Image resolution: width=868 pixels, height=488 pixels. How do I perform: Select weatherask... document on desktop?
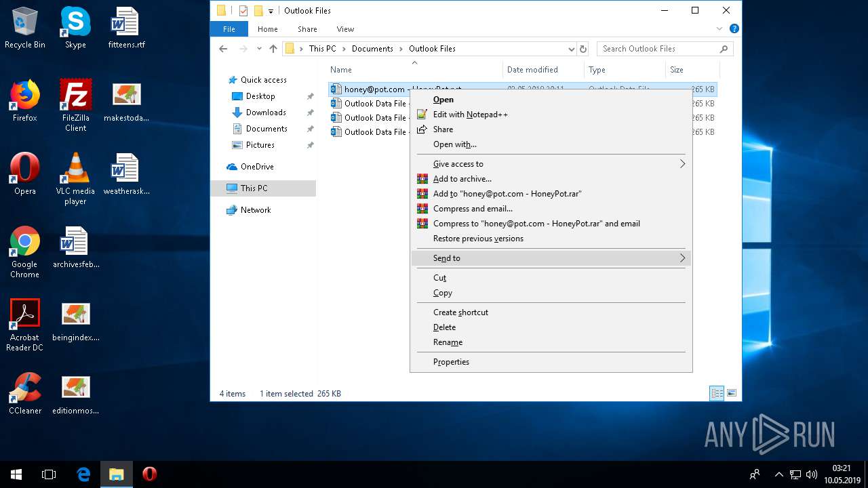point(126,174)
